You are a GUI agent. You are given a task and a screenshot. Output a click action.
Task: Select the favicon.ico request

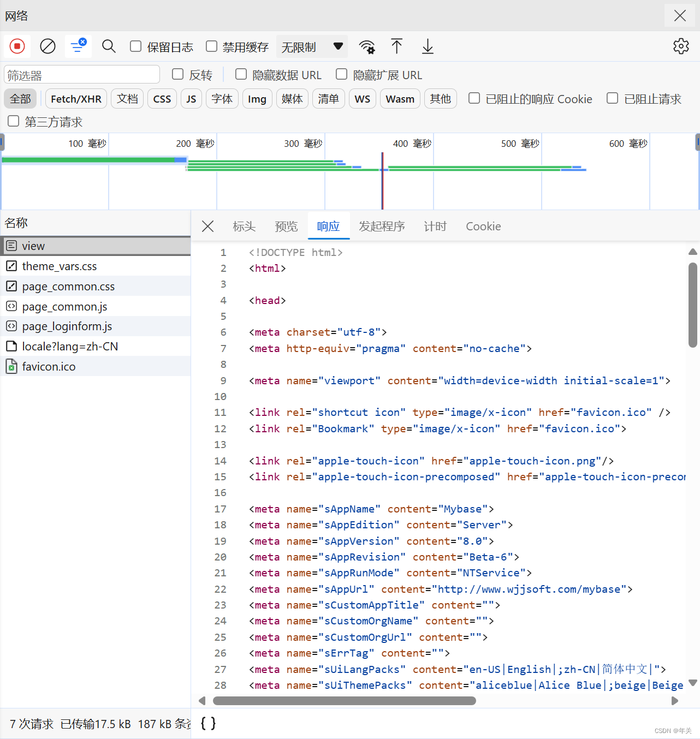[96, 366]
